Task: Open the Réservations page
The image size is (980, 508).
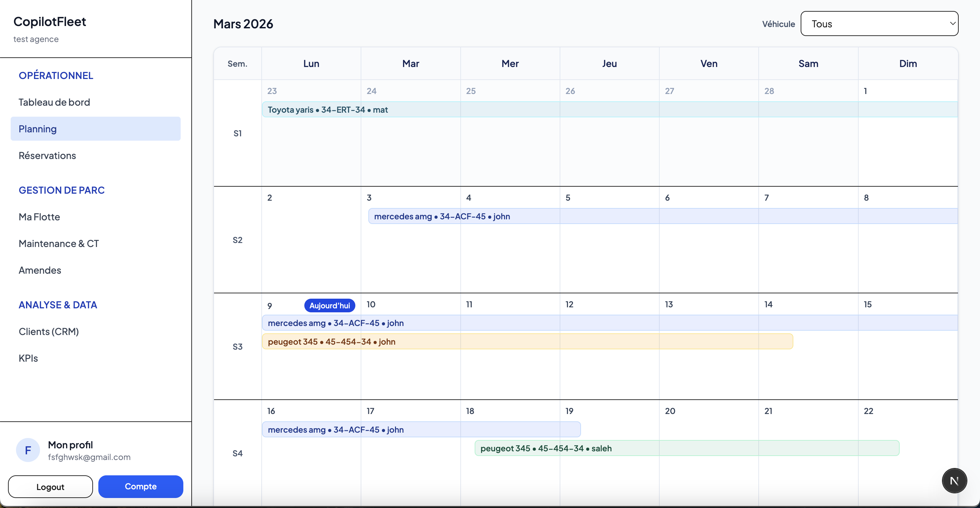Action: [47, 155]
